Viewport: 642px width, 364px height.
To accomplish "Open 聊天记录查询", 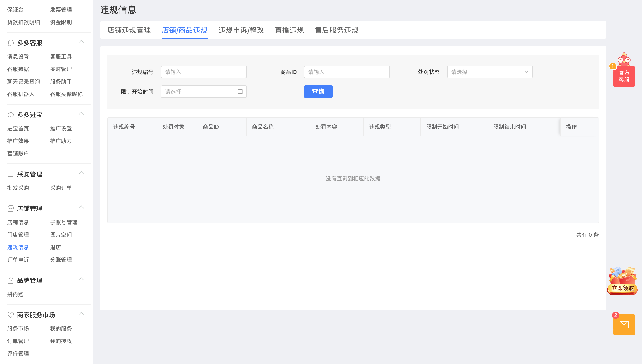I will pyautogui.click(x=23, y=82).
